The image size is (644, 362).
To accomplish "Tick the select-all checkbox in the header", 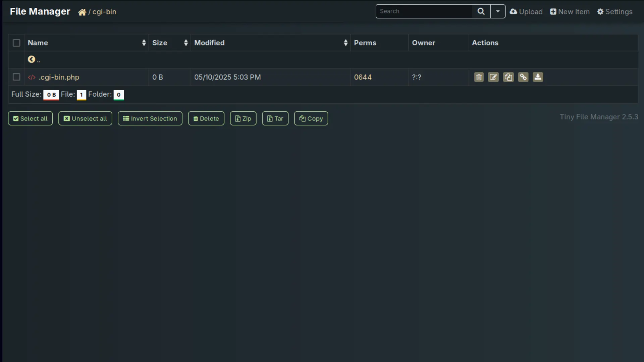I will [x=16, y=43].
